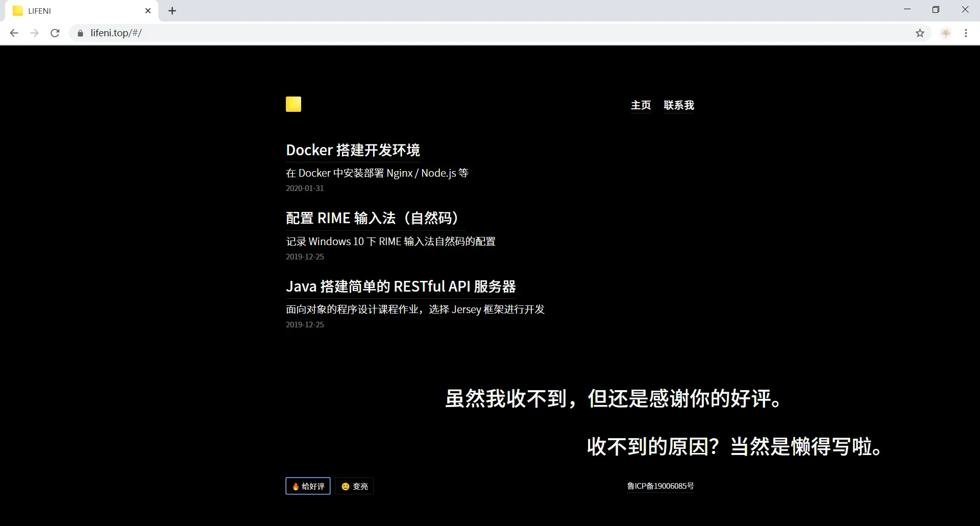Open the browser three-dot menu
The image size is (980, 526).
(966, 33)
